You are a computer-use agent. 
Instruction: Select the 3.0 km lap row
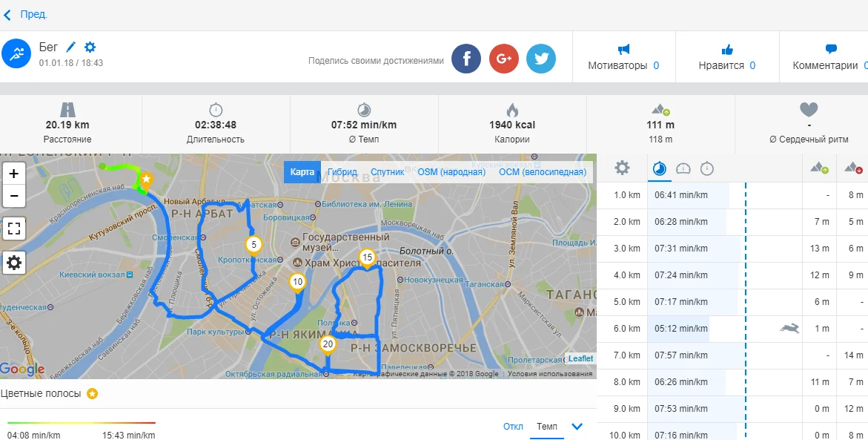click(732, 249)
